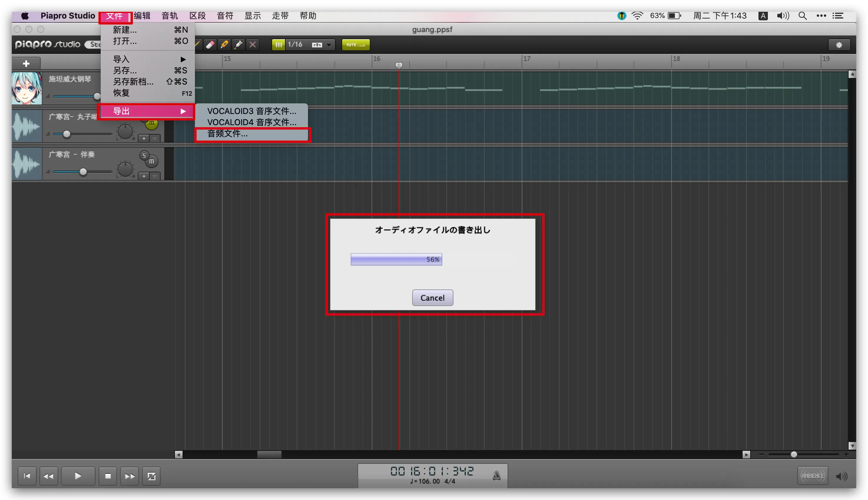Viewport: 868px width, 500px height.
Task: Choose 另存新档... from the file menu
Action: coord(148,82)
